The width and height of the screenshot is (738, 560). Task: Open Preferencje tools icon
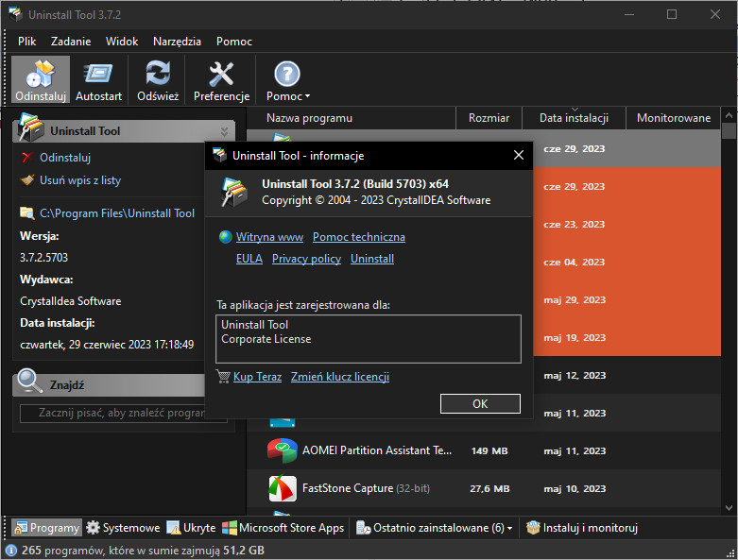[x=221, y=80]
